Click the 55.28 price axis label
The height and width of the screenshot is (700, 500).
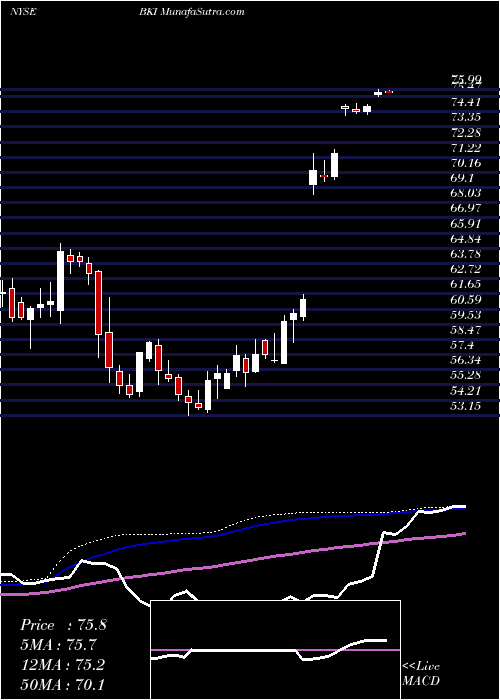pos(466,375)
